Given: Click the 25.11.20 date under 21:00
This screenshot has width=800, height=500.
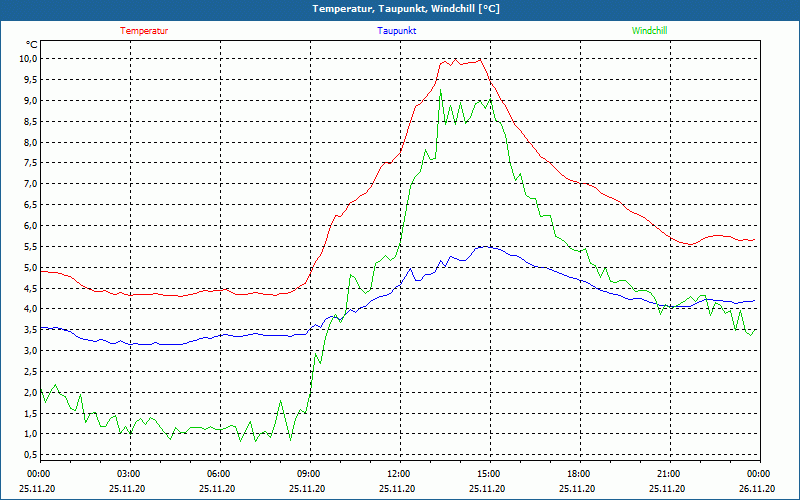Looking at the screenshot, I should tap(667, 489).
